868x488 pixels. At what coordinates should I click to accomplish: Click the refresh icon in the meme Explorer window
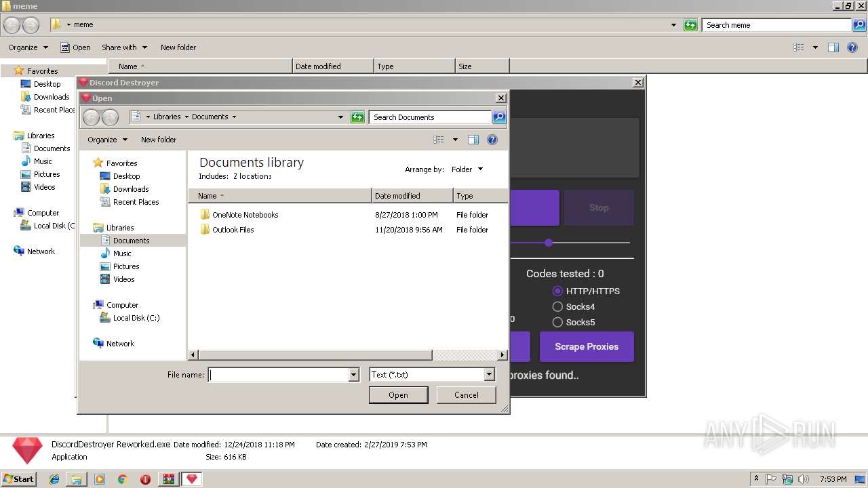click(x=690, y=25)
